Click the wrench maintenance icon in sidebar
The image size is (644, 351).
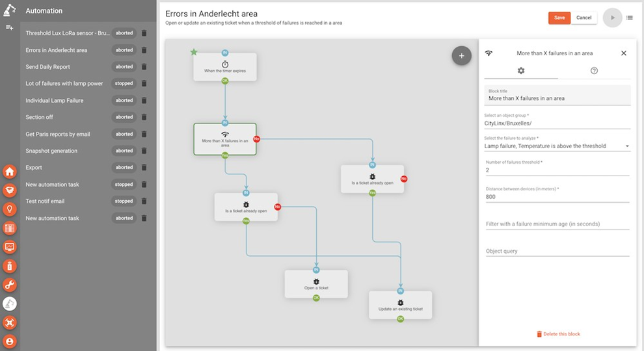pyautogui.click(x=10, y=285)
